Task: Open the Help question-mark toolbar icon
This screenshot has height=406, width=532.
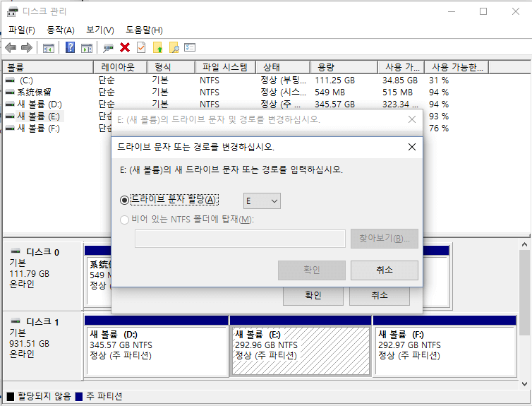Action: [71, 47]
